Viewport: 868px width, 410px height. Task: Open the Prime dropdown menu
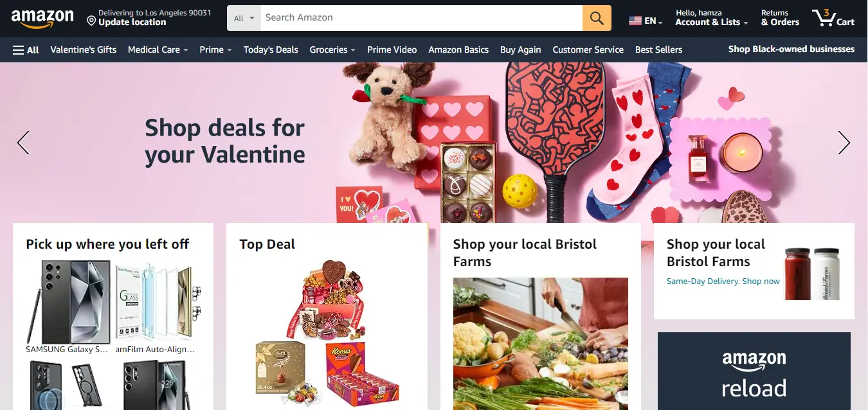(215, 49)
